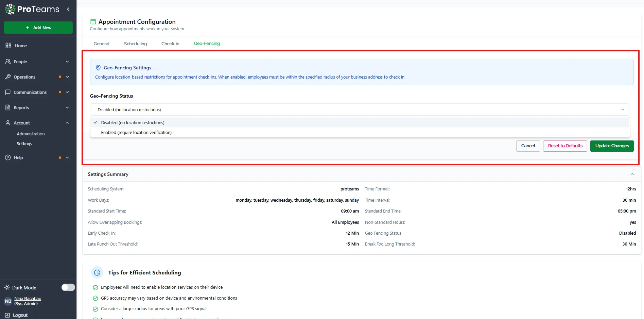Collapse the sidebar with the arrow icon
The height and width of the screenshot is (319, 644).
click(x=68, y=9)
